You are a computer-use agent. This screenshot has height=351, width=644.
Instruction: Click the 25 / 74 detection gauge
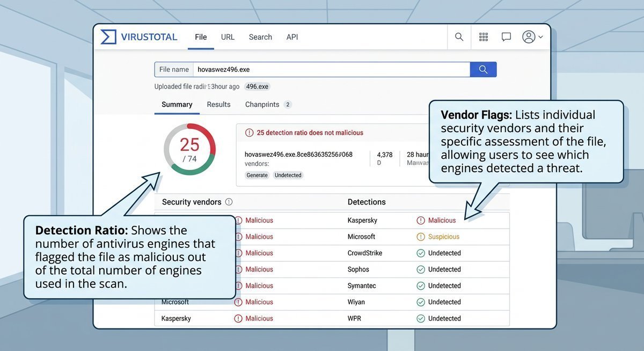click(189, 149)
